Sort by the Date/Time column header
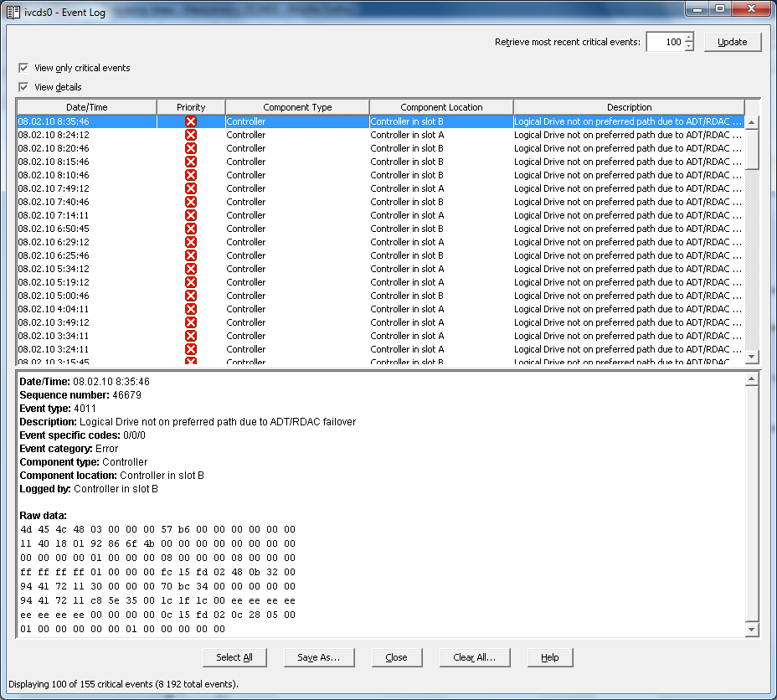 (x=87, y=107)
